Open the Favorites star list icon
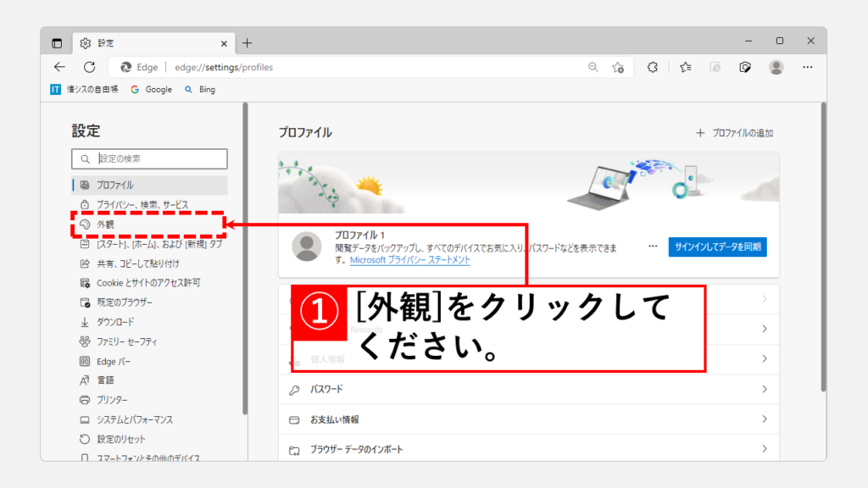The height and width of the screenshot is (488, 868). [x=685, y=67]
